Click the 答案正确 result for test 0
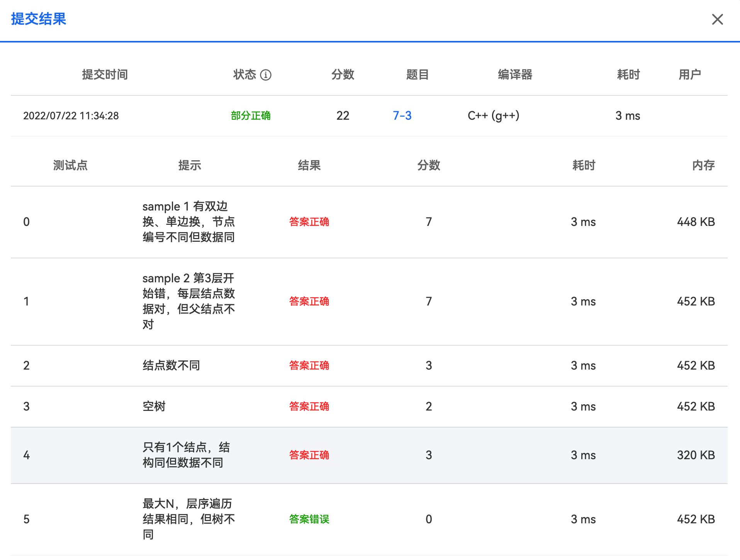This screenshot has width=740, height=560. [309, 222]
